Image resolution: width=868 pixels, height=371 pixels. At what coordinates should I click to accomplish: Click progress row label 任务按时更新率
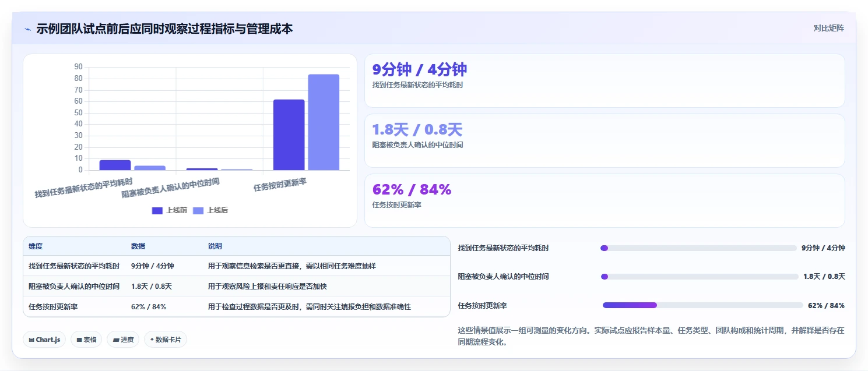482,306
